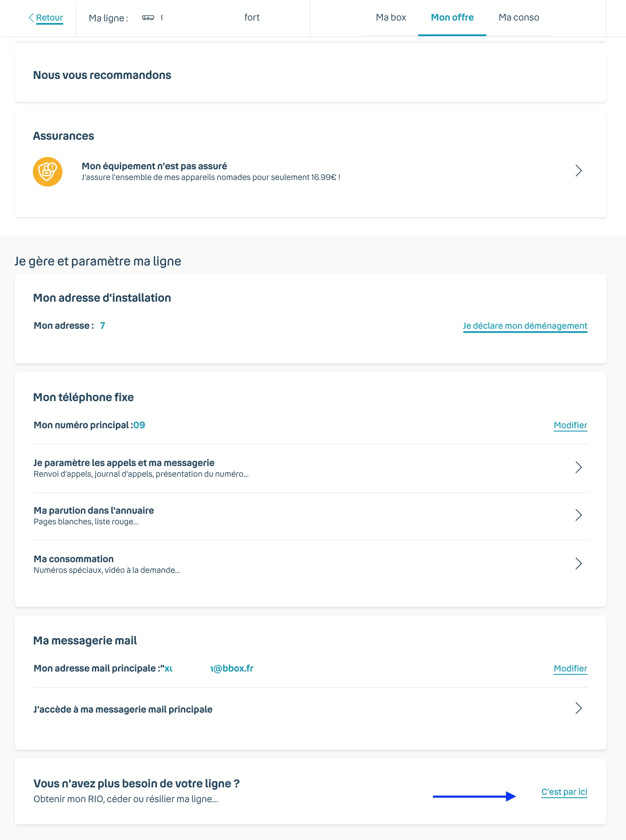The width and height of the screenshot is (626, 840).
Task: Go back using the Retour link
Action: coord(49,18)
